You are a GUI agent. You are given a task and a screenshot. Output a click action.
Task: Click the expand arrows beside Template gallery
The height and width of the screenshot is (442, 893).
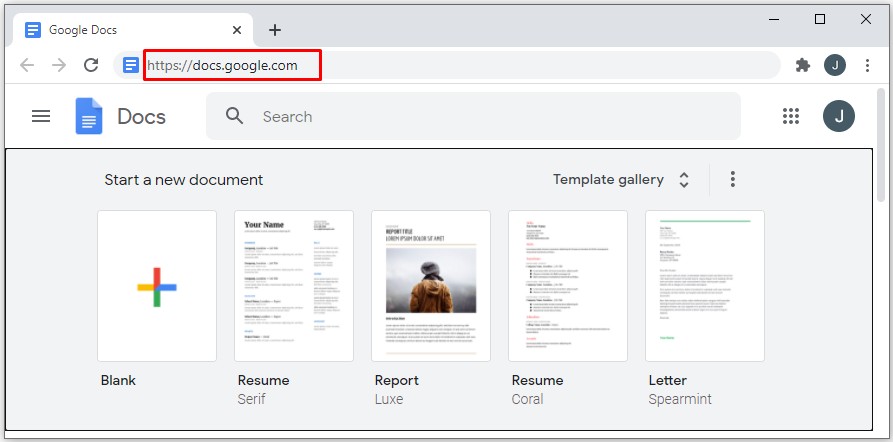click(684, 180)
